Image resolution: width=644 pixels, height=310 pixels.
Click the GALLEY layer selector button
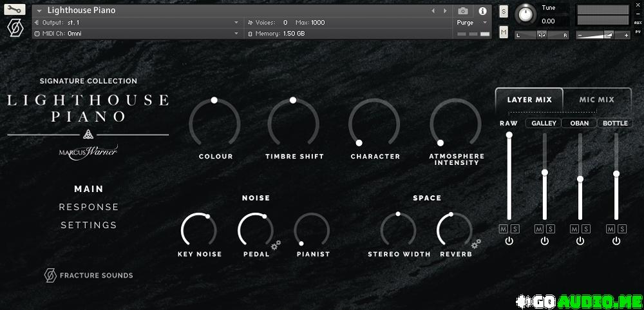(x=544, y=123)
